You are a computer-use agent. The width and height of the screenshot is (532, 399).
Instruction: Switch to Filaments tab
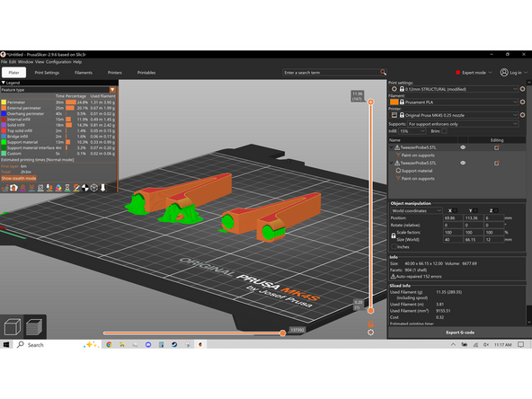pos(83,73)
